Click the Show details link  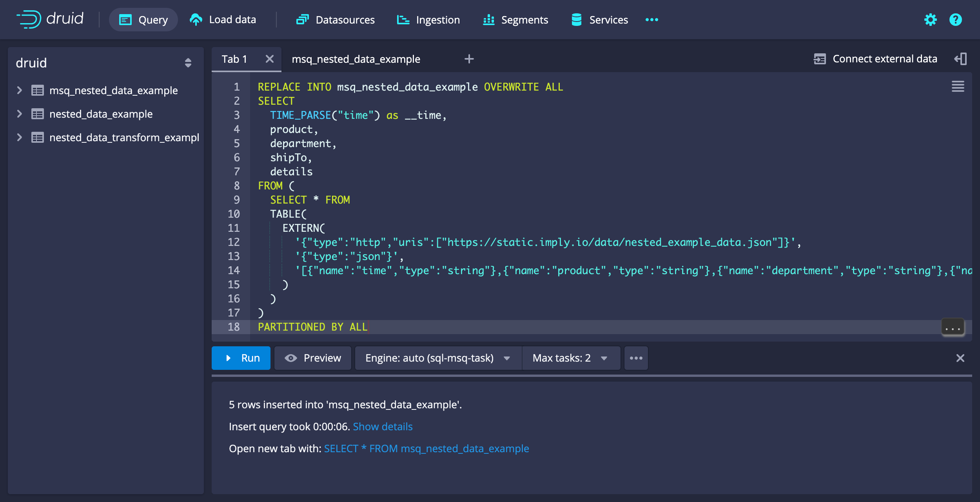383,426
